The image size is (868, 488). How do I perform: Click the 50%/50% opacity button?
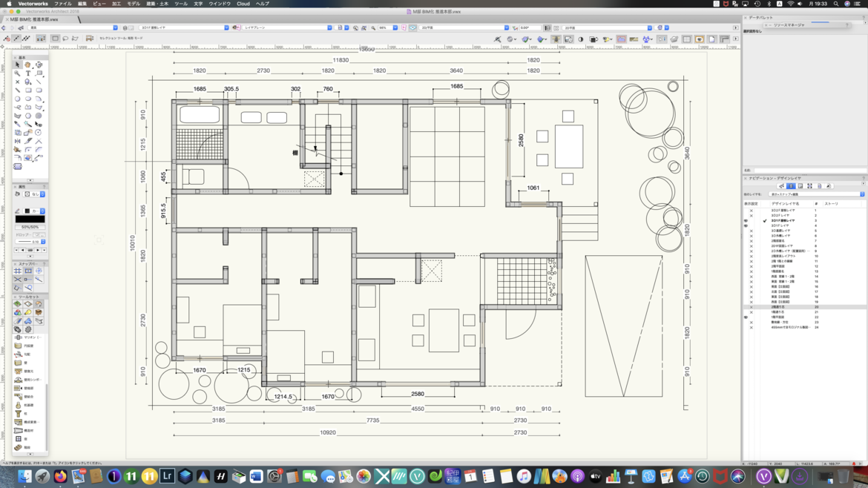(30, 227)
